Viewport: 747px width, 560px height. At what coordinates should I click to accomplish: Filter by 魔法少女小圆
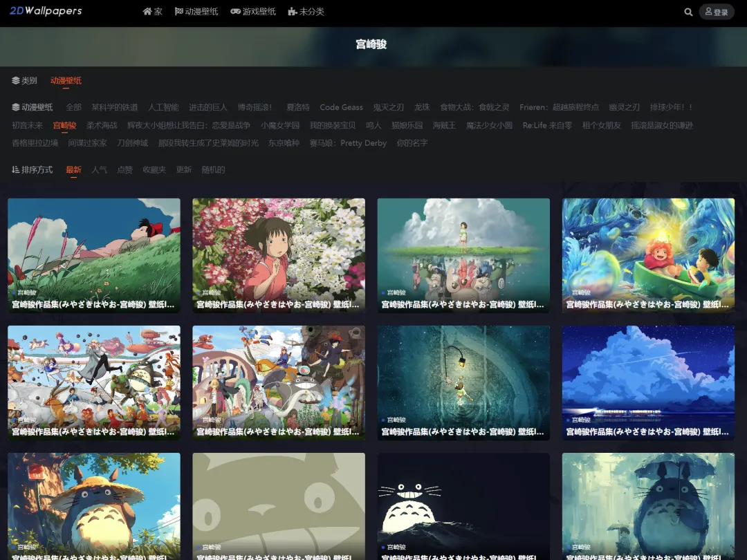point(489,125)
